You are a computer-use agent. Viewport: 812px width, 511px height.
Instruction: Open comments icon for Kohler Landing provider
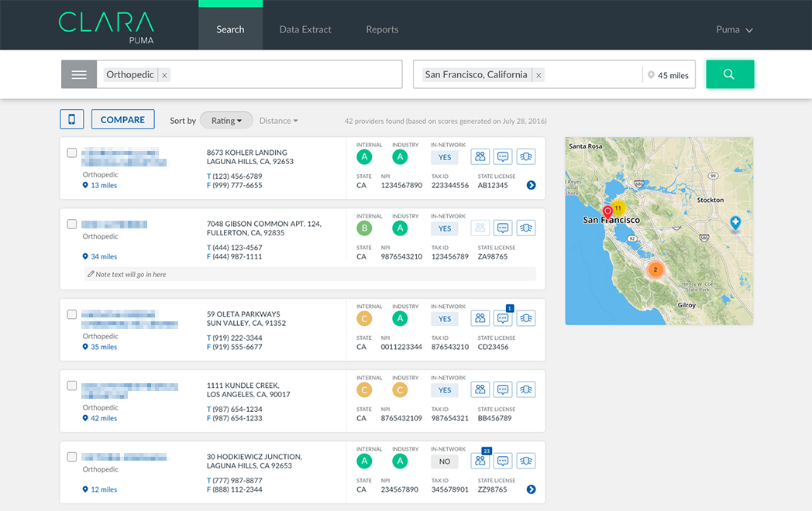[x=503, y=156]
